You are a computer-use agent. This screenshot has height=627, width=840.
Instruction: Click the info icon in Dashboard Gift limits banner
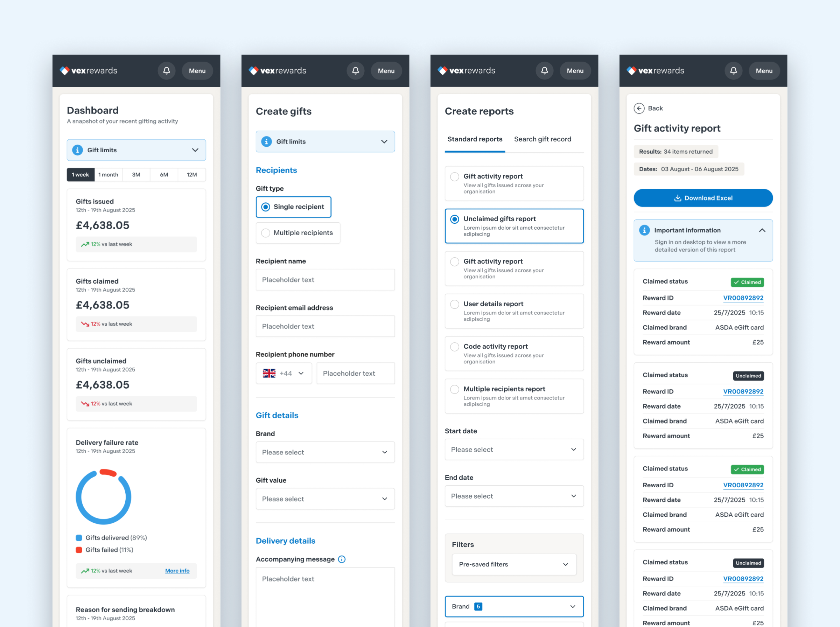point(78,150)
